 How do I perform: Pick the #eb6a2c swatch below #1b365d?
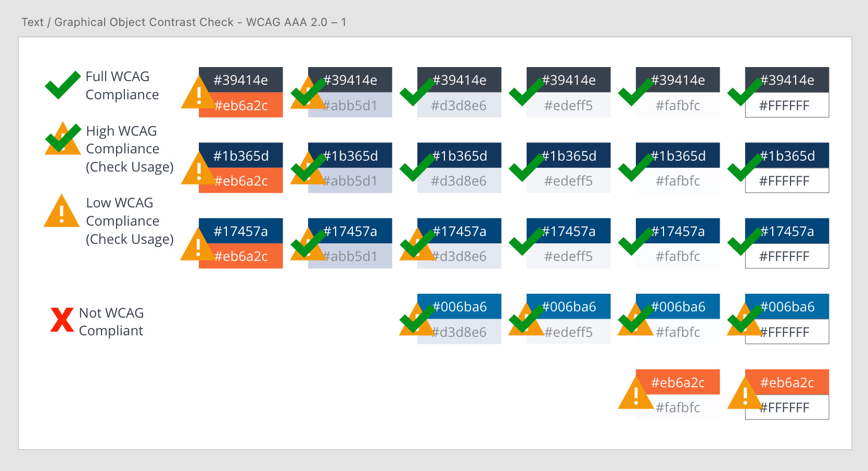[x=241, y=181]
